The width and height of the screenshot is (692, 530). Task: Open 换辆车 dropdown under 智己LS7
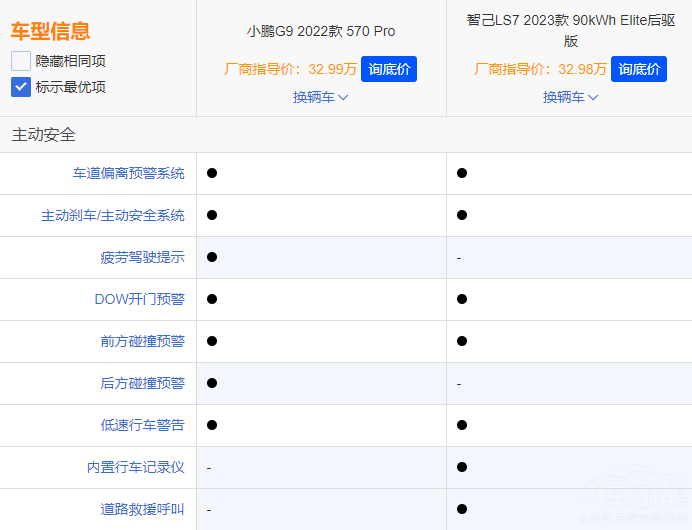(x=570, y=97)
